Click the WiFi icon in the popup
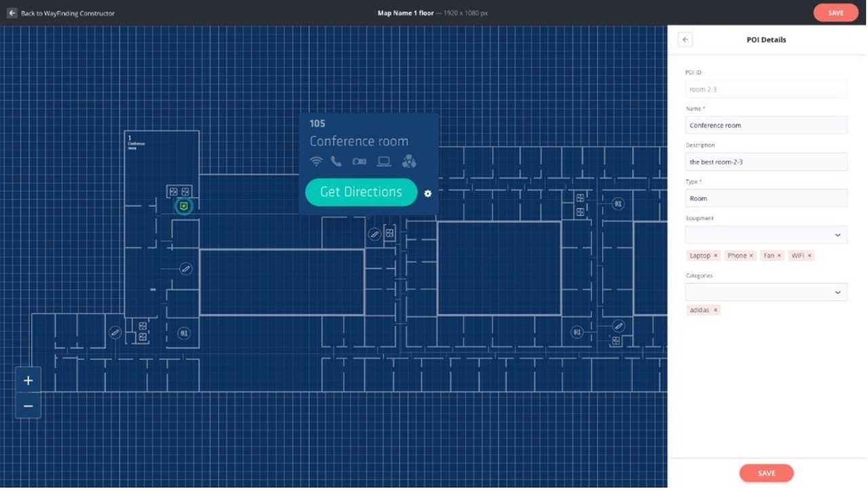Screen dimensions: 868x491 pyautogui.click(x=316, y=161)
